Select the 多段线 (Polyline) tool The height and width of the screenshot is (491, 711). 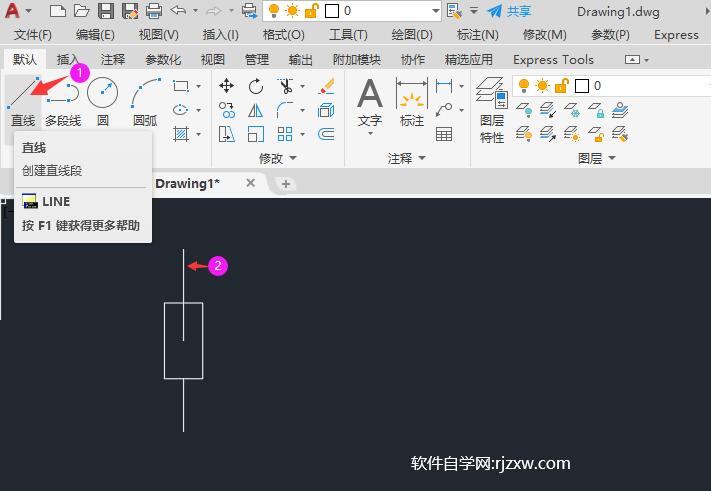tap(63, 102)
